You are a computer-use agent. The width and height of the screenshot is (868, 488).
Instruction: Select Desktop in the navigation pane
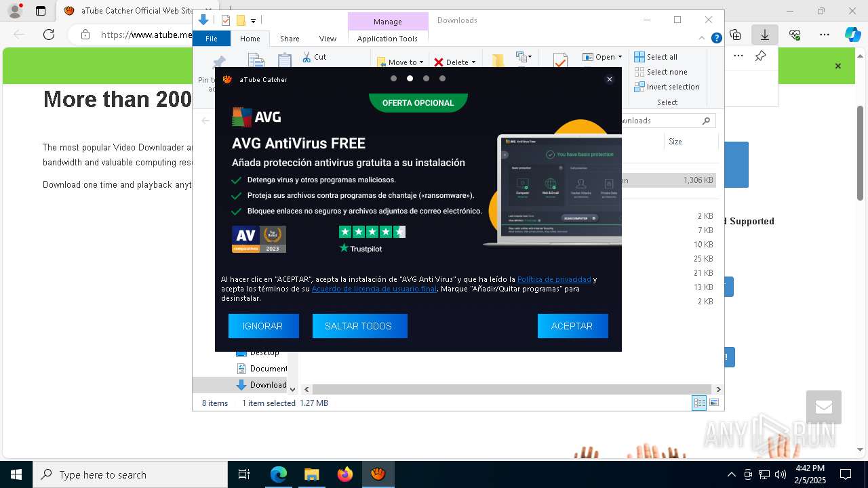pyautogui.click(x=258, y=352)
